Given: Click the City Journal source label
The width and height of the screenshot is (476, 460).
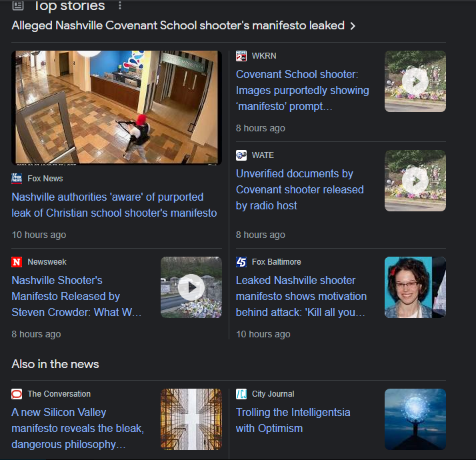Looking at the screenshot, I should [273, 394].
